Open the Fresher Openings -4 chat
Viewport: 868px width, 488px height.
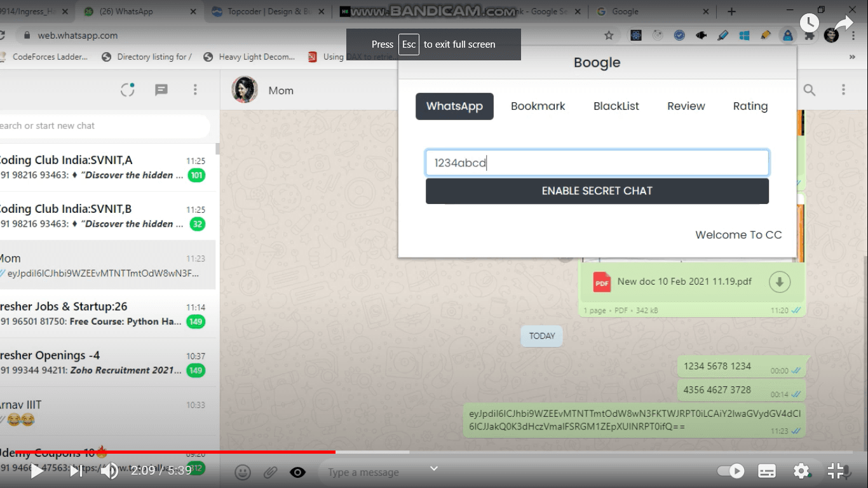tap(107, 363)
